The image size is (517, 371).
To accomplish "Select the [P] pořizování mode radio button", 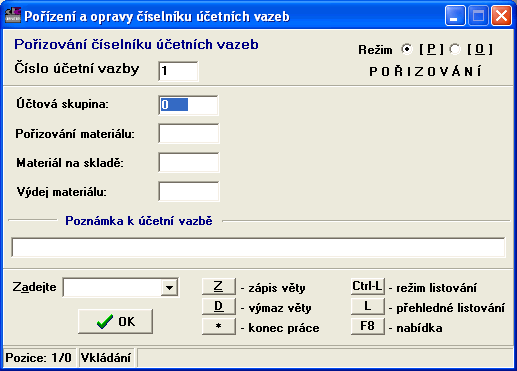I will (407, 49).
